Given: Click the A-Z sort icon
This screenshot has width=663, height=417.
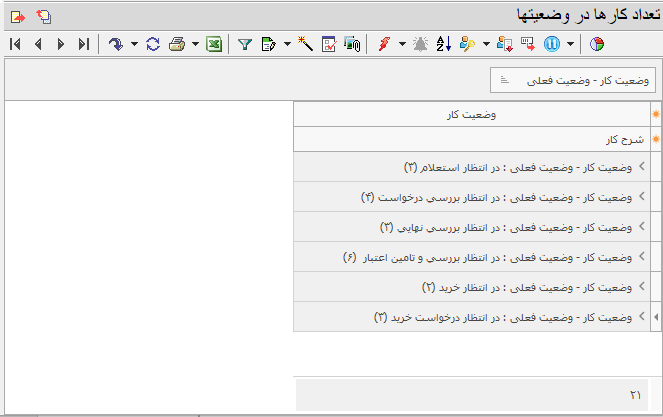Looking at the screenshot, I should pyautogui.click(x=445, y=44).
